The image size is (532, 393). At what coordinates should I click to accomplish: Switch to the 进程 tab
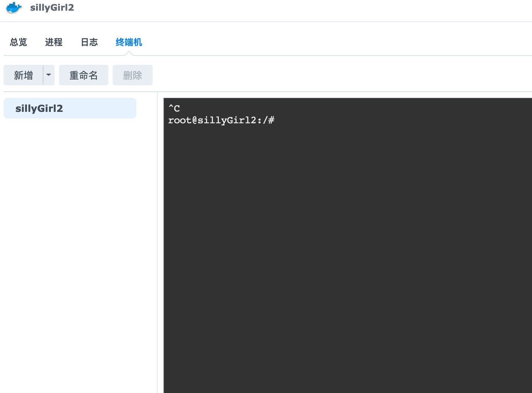coord(54,42)
